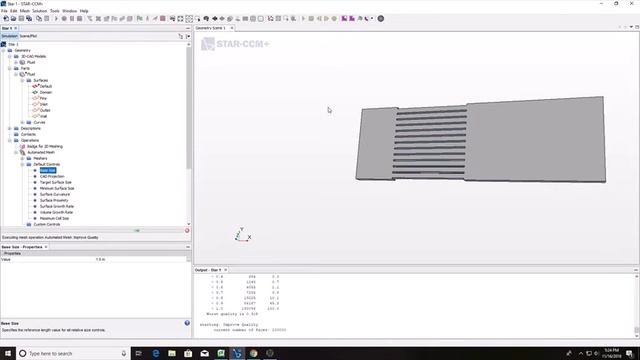640x360 pixels.
Task: Select the Domain surface in the tree
Action: click(x=46, y=92)
